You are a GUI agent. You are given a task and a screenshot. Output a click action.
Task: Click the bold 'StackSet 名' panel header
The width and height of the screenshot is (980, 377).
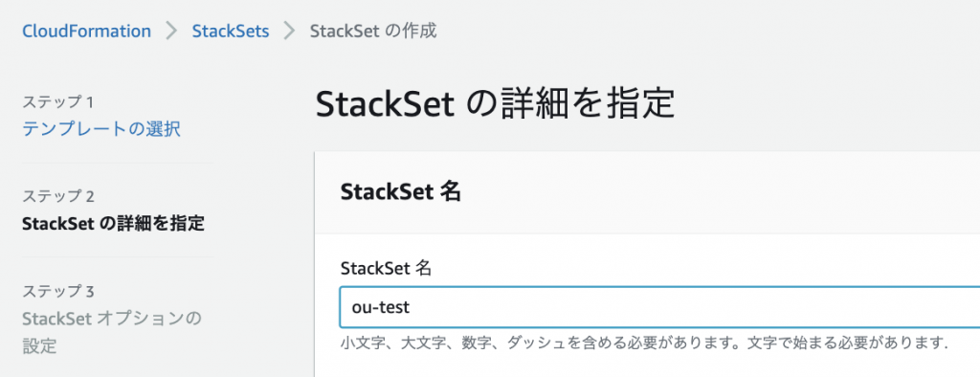tap(401, 192)
